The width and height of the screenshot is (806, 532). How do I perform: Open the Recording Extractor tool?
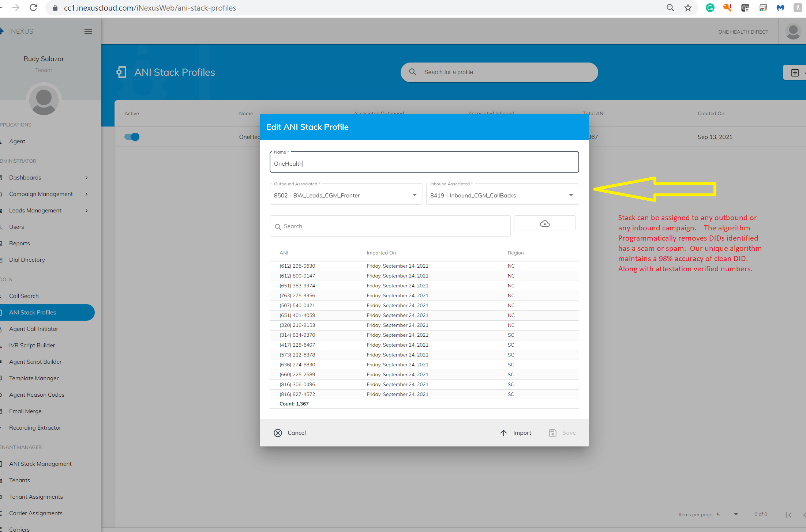[x=35, y=427]
